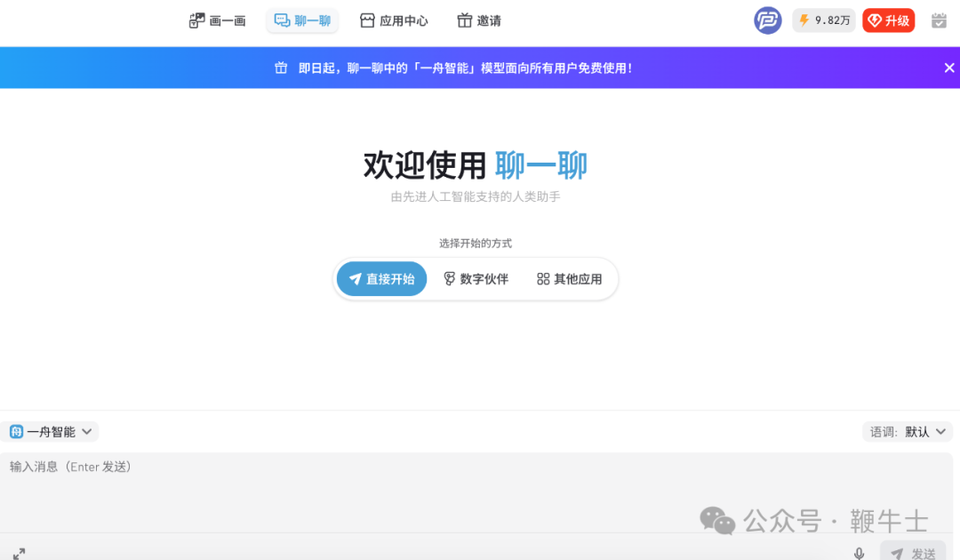Switch to the 数字伙伴 option
The image size is (960, 560).
click(x=476, y=278)
